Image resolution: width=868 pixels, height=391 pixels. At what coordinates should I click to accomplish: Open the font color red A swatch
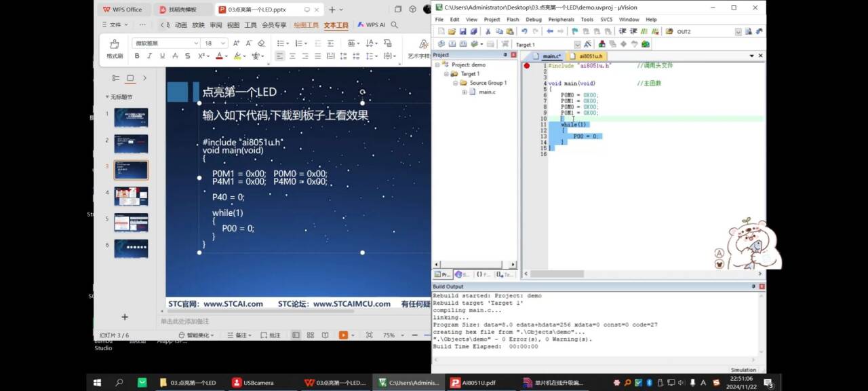pos(219,56)
